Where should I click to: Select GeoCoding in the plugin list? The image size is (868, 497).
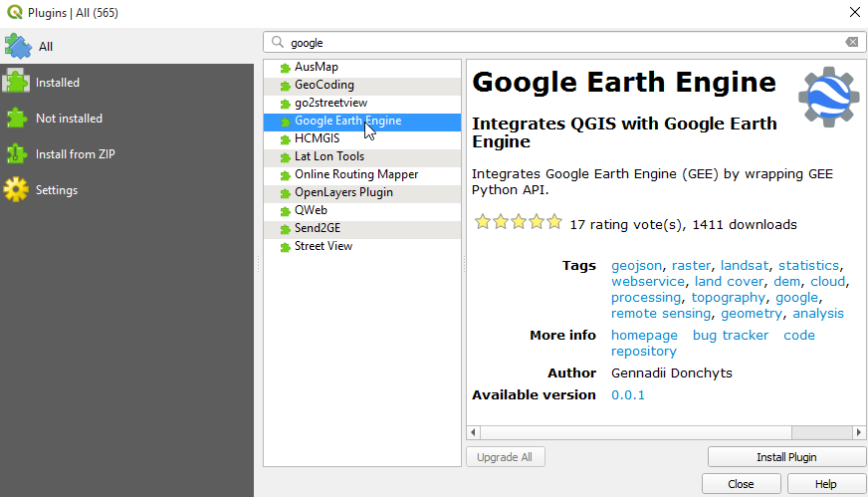[362, 85]
